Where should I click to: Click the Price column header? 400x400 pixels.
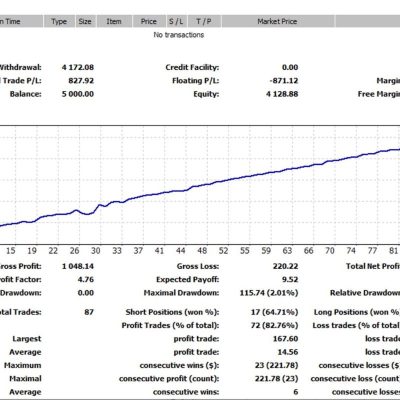[x=149, y=22]
